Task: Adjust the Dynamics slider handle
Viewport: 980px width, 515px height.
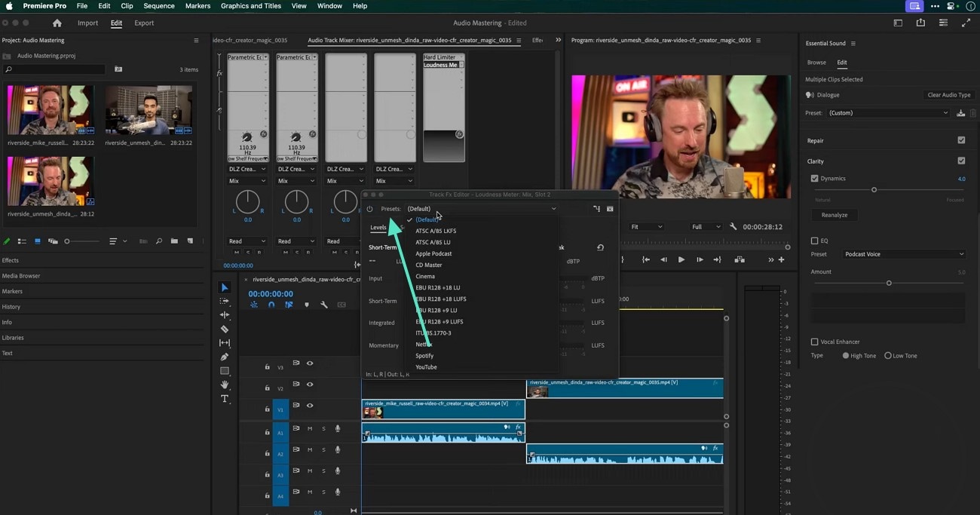Action: (x=874, y=190)
